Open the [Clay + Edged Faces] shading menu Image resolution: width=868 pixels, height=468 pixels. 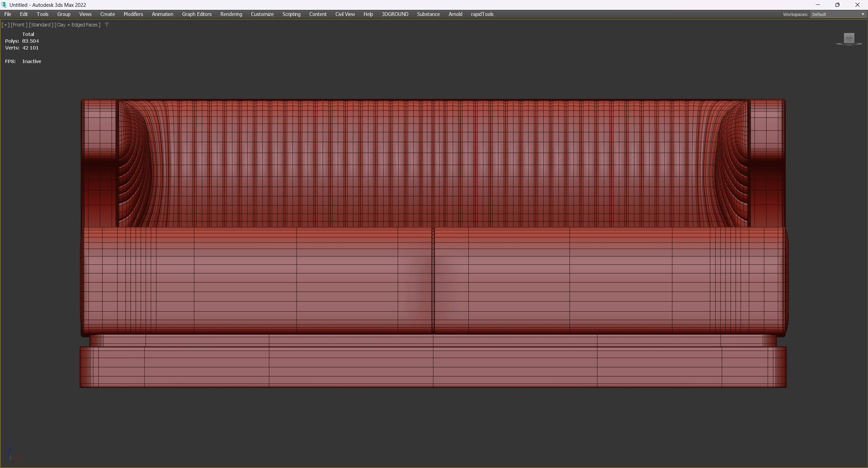pyautogui.click(x=77, y=25)
